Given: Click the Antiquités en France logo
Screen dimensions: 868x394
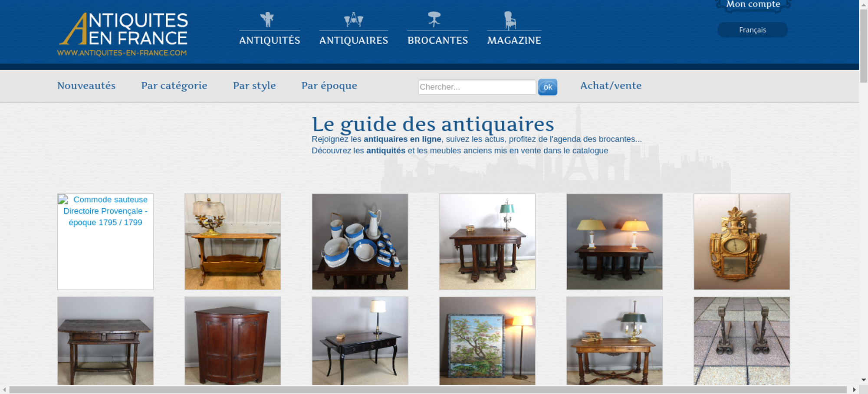Looking at the screenshot, I should 123,35.
